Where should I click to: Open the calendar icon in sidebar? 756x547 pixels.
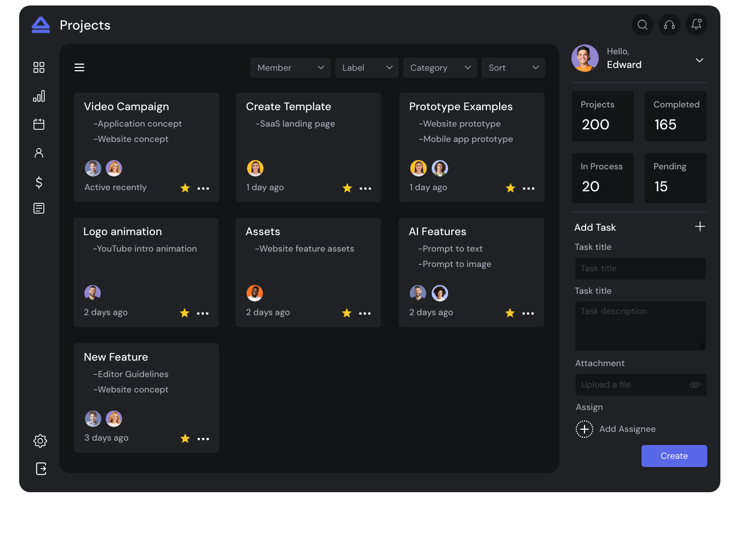(x=39, y=124)
